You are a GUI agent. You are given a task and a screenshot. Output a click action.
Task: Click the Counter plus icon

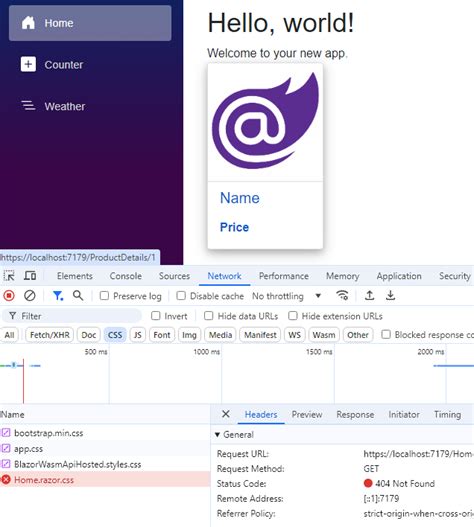28,64
